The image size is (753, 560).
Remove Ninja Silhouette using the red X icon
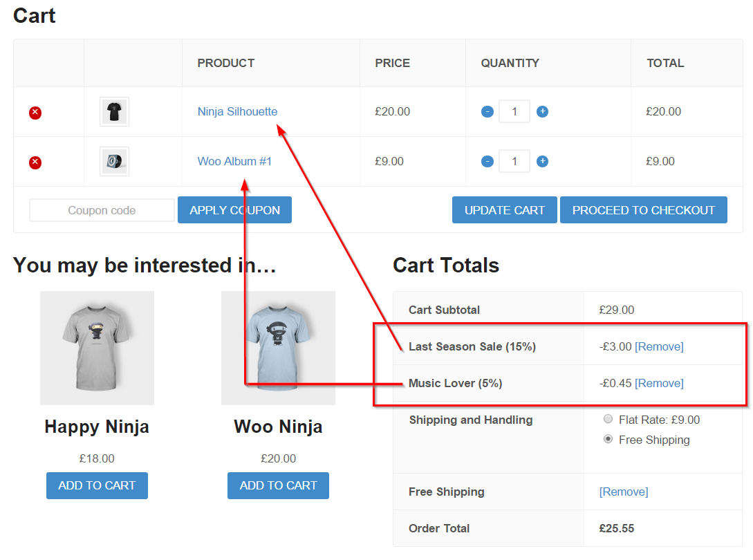point(35,113)
